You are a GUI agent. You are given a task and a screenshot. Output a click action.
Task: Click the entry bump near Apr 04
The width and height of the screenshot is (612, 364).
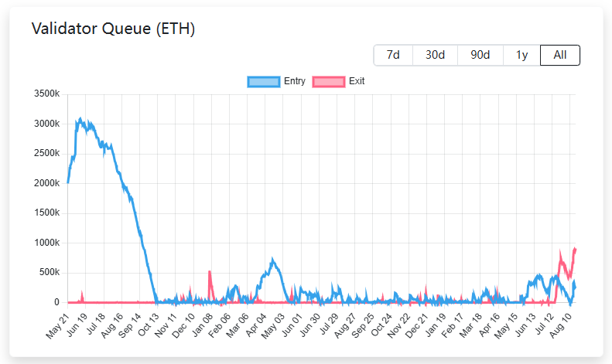(x=272, y=260)
